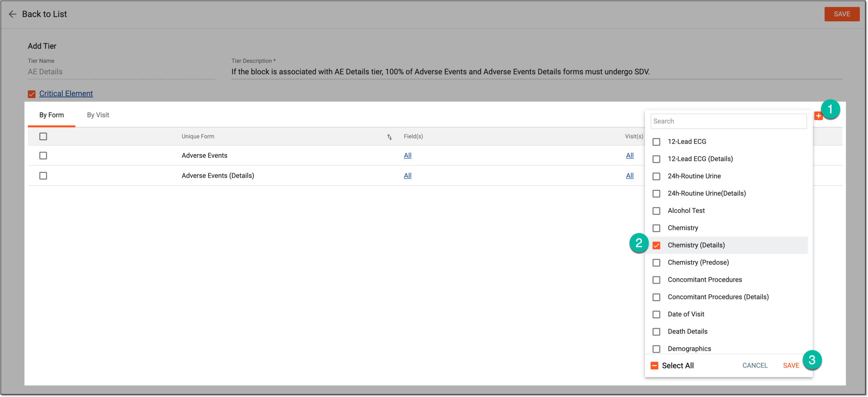Click the Chemistry (Predose) list label

click(x=698, y=262)
